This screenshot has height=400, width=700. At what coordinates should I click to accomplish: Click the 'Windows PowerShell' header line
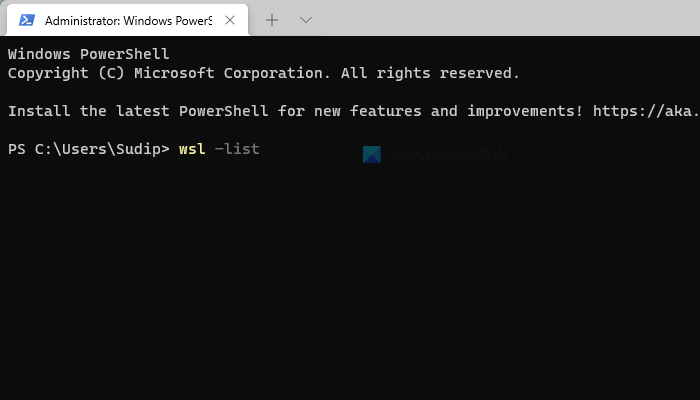pyautogui.click(x=88, y=54)
